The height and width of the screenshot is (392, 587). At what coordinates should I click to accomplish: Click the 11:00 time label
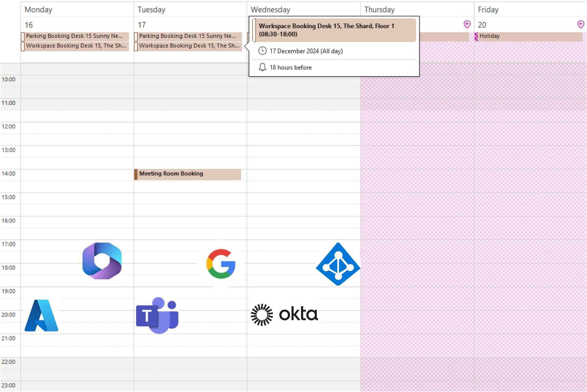tap(8, 103)
